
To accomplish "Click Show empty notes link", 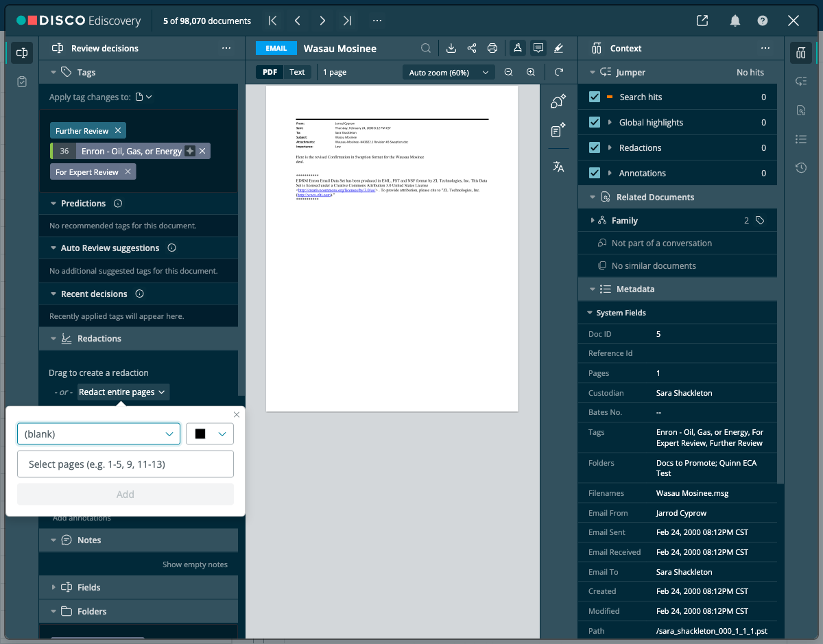I will click(195, 564).
